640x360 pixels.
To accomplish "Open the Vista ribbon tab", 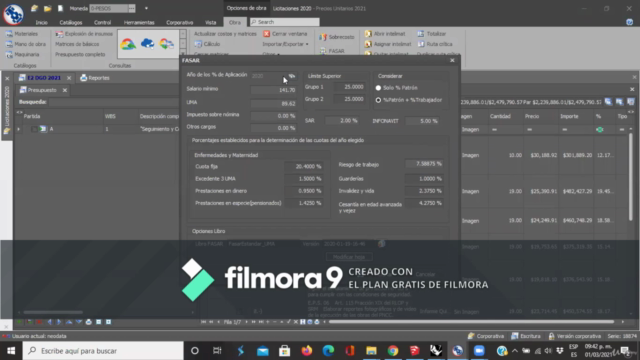I will 211,22.
